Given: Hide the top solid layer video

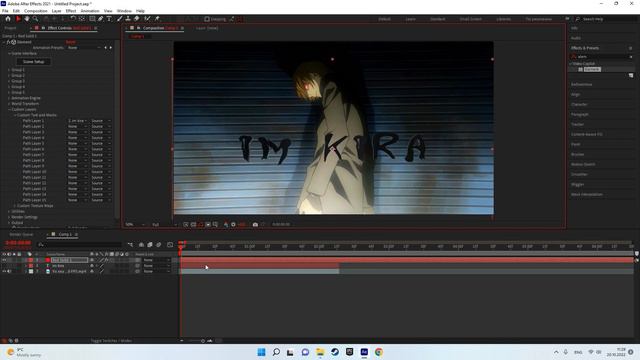Looking at the screenshot, I should (x=4, y=260).
